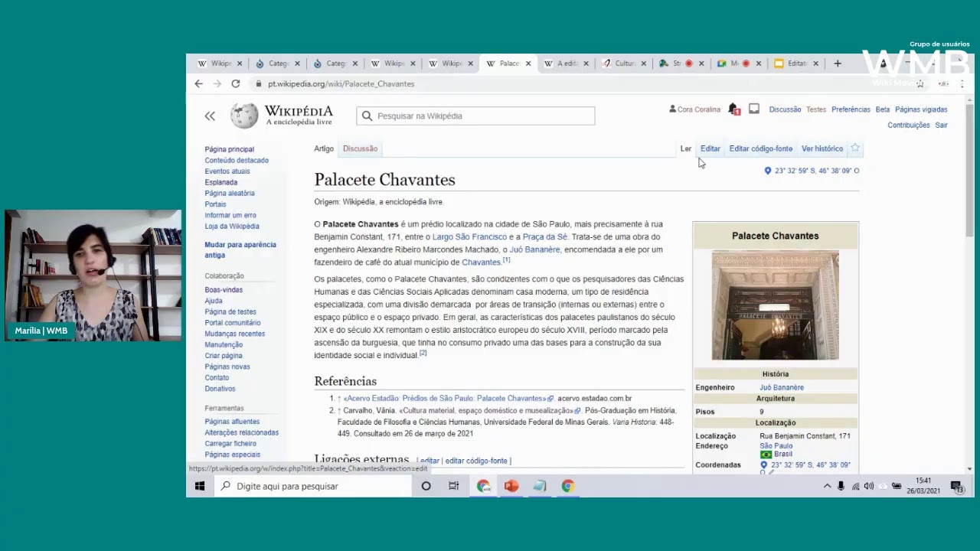Click the Cora Coralina user link

698,109
